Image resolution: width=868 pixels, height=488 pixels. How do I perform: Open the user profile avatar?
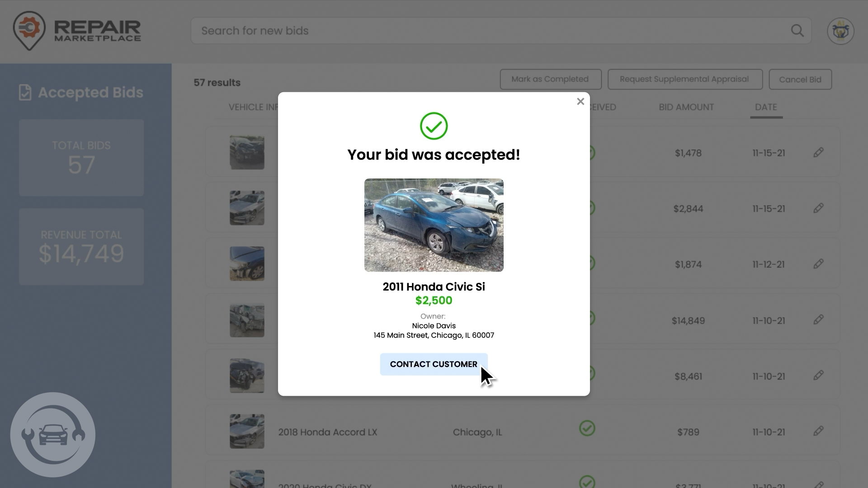click(x=840, y=31)
